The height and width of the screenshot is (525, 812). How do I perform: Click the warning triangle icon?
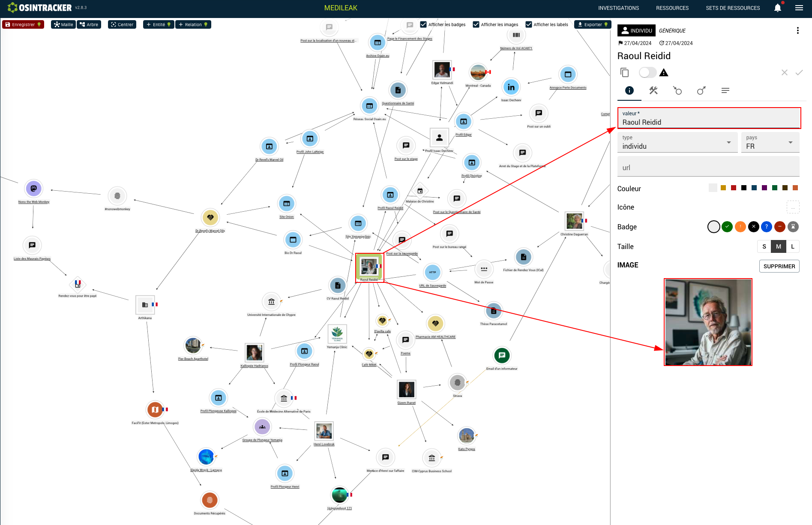click(664, 72)
